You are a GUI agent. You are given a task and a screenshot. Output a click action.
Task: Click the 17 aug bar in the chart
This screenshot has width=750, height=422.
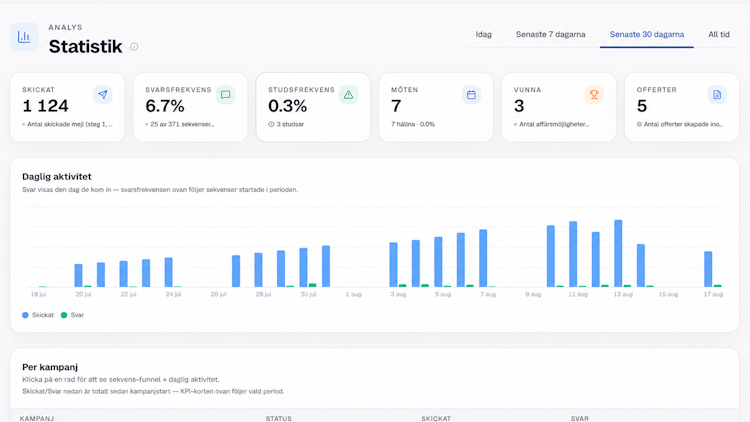click(x=708, y=269)
